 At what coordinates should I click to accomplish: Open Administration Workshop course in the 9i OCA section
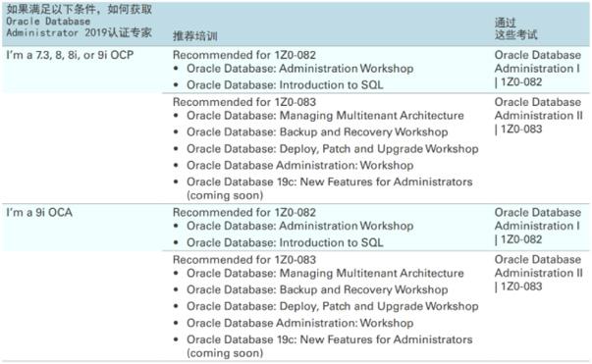click(x=299, y=226)
